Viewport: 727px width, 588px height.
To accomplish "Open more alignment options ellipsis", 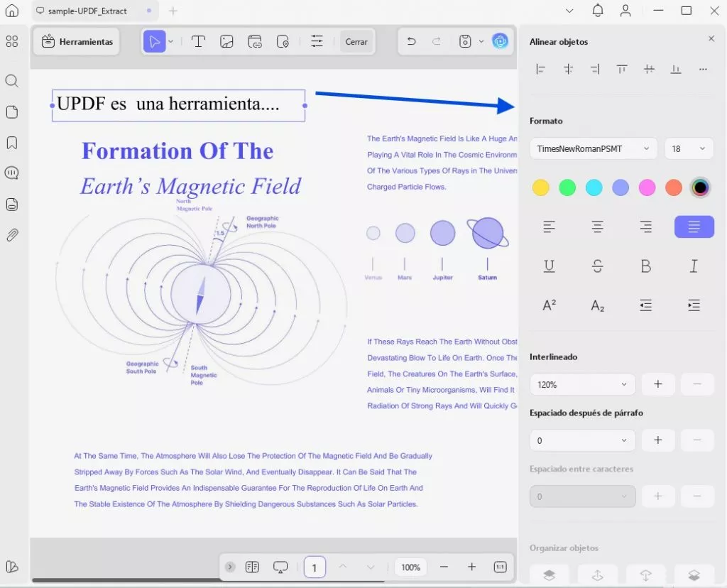I will [x=704, y=70].
